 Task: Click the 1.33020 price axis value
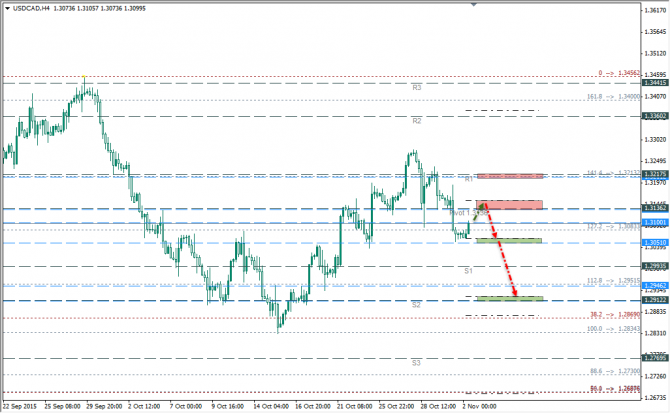(655, 140)
